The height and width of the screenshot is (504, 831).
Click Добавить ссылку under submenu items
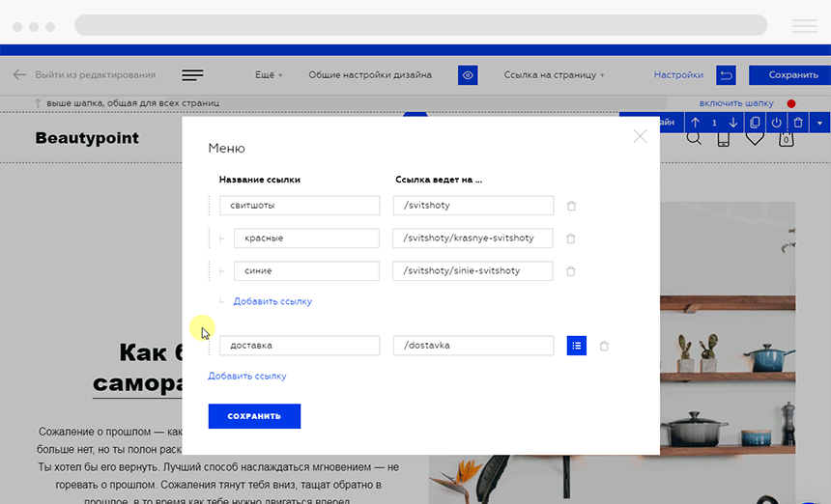pyautogui.click(x=272, y=301)
